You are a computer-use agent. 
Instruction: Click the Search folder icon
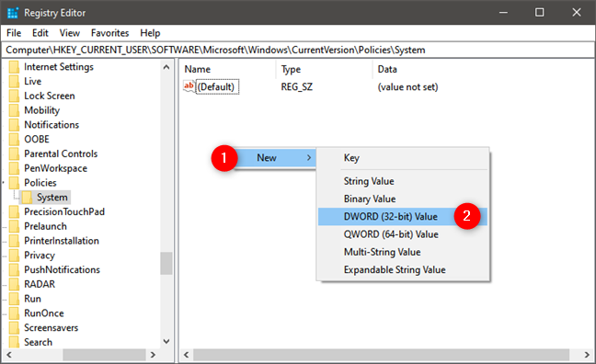point(14,342)
